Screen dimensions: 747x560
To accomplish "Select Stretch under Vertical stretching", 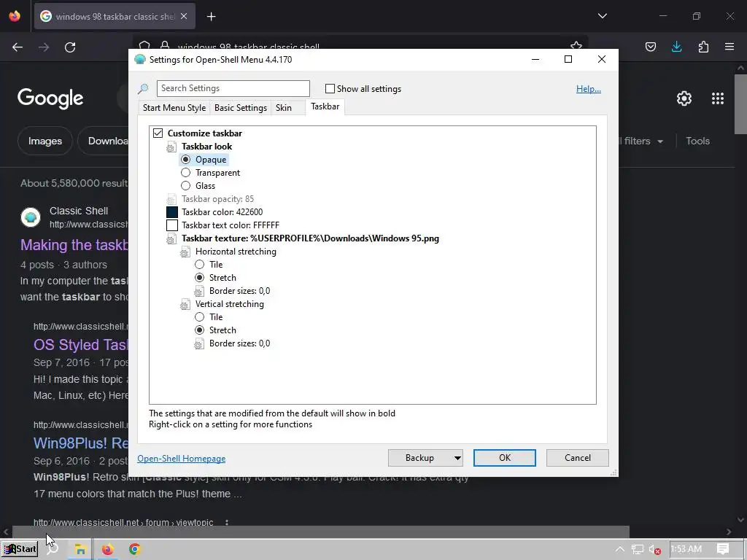I will (x=200, y=330).
